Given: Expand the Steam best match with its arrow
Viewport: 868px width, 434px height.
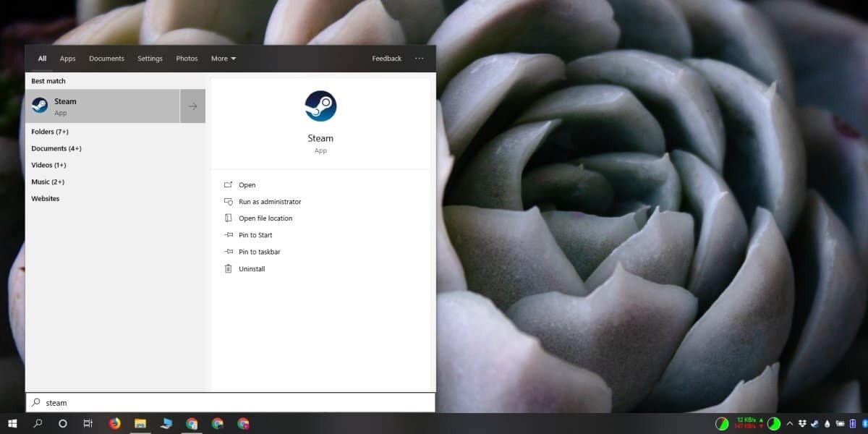Looking at the screenshot, I should pyautogui.click(x=192, y=106).
